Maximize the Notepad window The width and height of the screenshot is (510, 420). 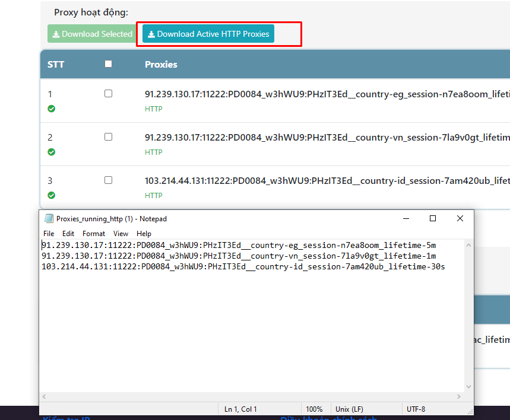tap(433, 218)
